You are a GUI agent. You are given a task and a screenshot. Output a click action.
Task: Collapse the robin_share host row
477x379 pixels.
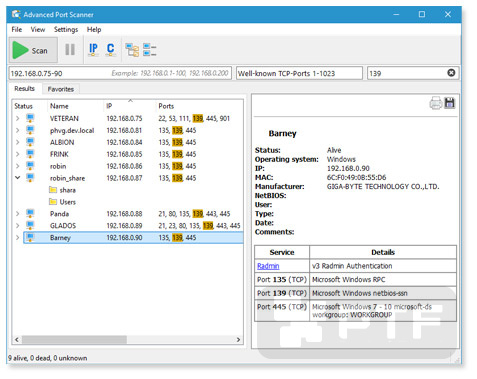click(x=18, y=178)
